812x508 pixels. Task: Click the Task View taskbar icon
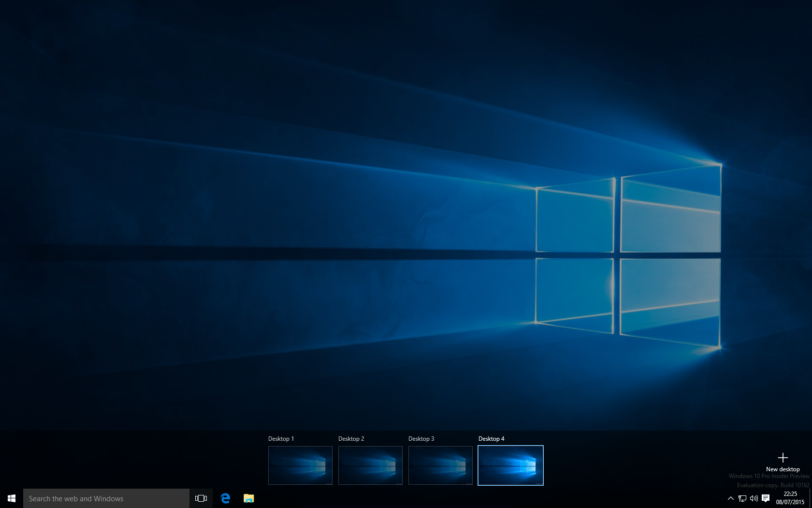coord(201,498)
